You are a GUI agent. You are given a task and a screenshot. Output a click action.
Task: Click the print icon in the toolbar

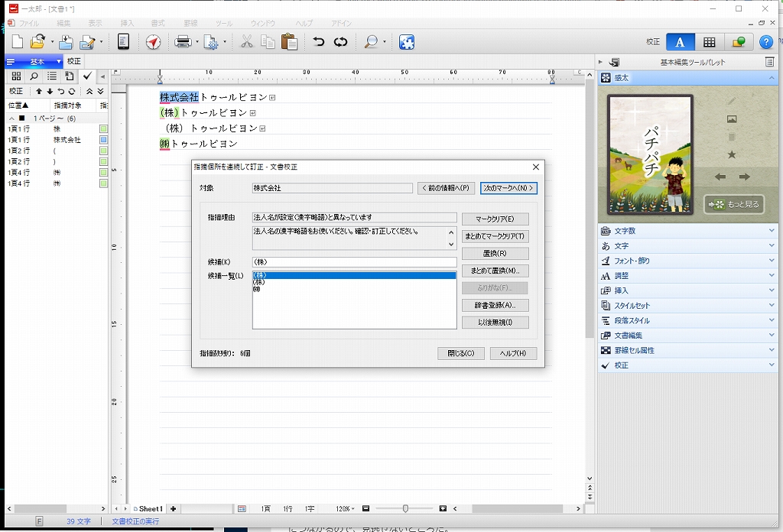pyautogui.click(x=183, y=42)
